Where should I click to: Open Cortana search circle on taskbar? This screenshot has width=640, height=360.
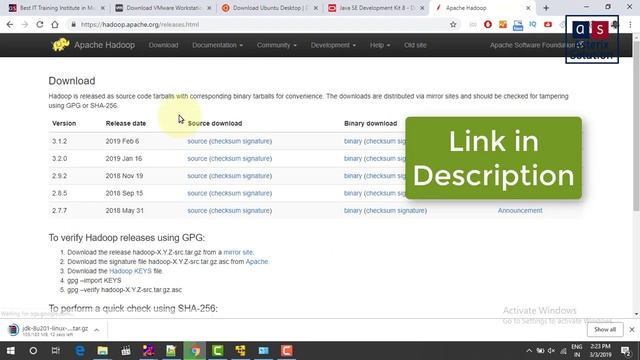click(33, 351)
